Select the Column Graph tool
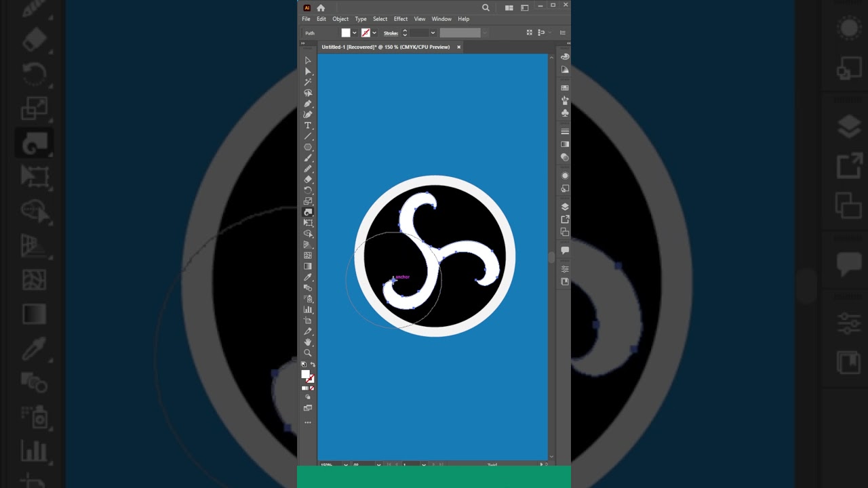Screen dimensions: 868x488 [308, 309]
